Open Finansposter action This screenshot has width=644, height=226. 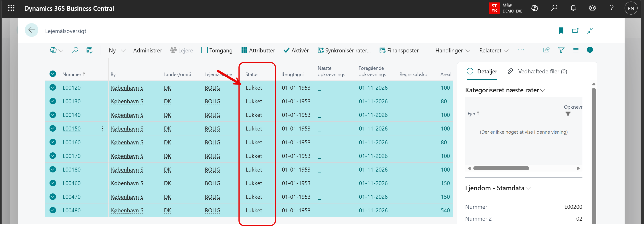(x=399, y=50)
